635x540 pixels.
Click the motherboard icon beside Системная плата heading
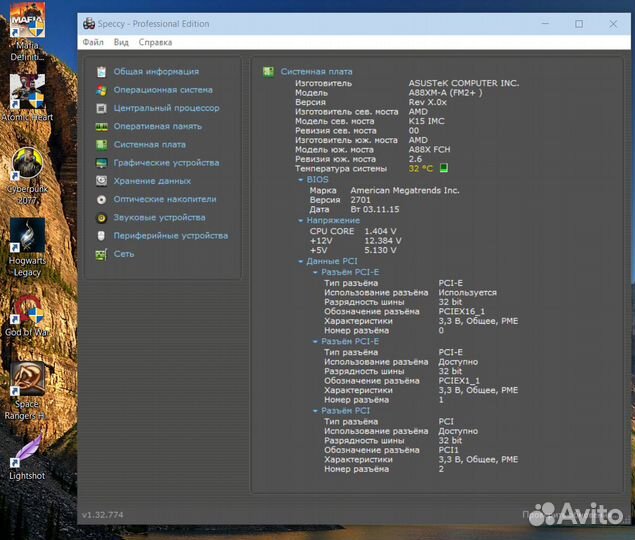268,72
